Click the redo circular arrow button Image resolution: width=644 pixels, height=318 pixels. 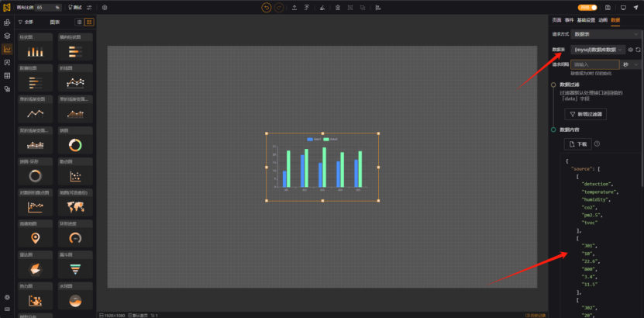[x=279, y=8]
